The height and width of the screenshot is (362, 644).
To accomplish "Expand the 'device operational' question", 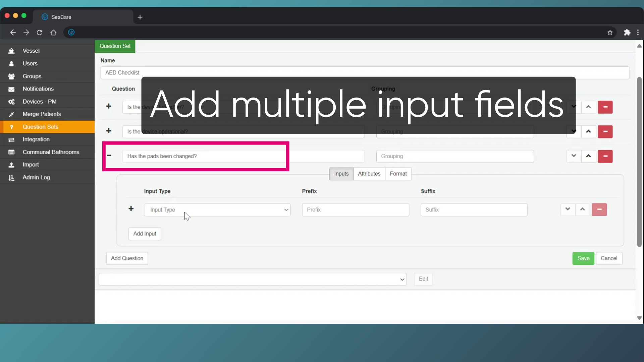I will [x=109, y=131].
